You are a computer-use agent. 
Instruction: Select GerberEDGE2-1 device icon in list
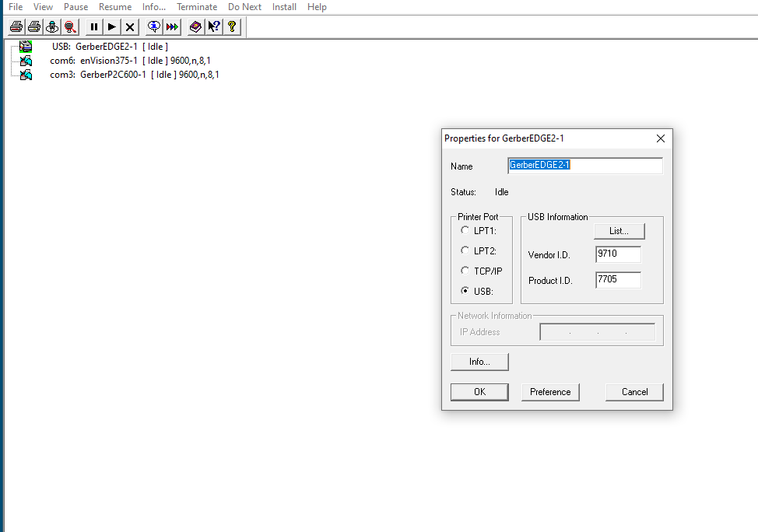click(x=26, y=47)
